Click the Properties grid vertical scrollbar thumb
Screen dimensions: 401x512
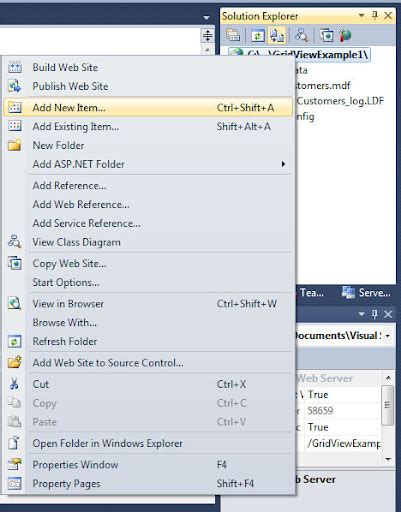pos(387,405)
